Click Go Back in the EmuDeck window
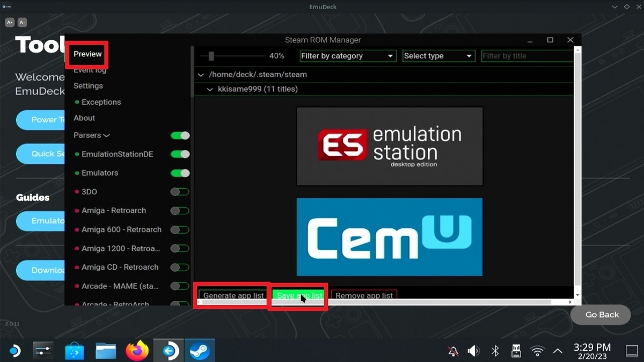The height and width of the screenshot is (362, 644). [x=602, y=315]
